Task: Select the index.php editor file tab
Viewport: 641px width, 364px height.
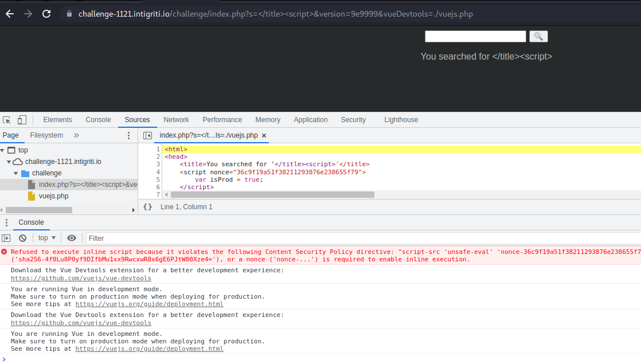Action: [x=209, y=135]
